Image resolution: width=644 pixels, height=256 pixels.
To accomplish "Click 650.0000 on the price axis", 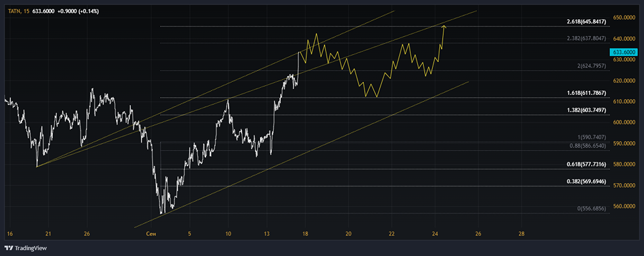I will (624, 17).
